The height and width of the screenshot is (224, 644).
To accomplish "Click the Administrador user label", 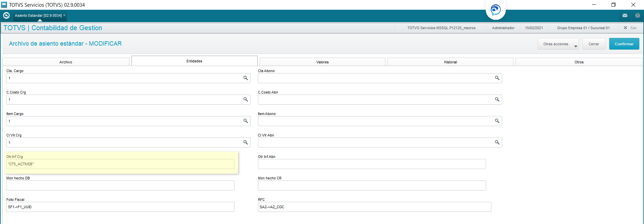I will (503, 28).
